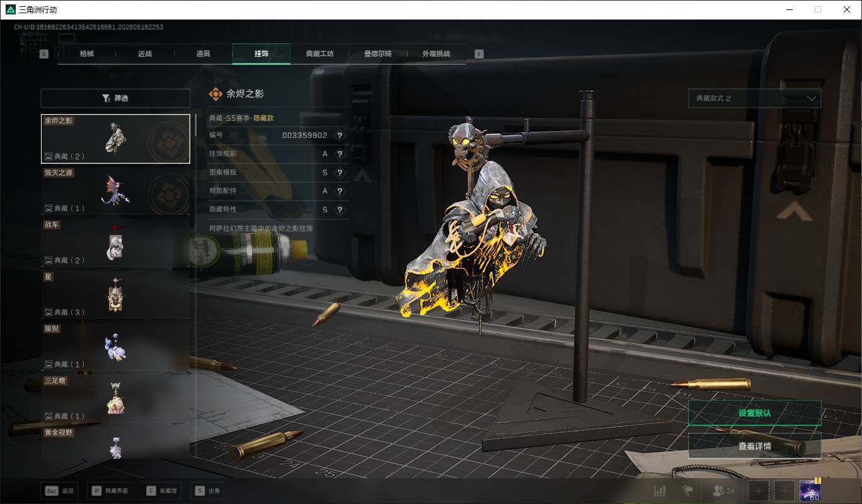The image size is (862, 504).
Task: Click the E key next-tab icon
Action: [479, 54]
